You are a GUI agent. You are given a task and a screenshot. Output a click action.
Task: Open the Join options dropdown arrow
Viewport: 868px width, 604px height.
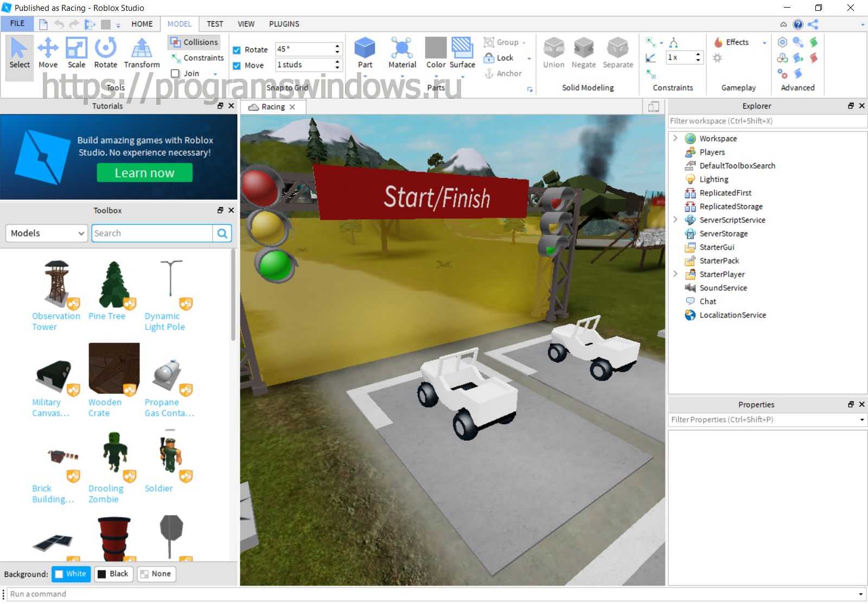click(x=215, y=74)
